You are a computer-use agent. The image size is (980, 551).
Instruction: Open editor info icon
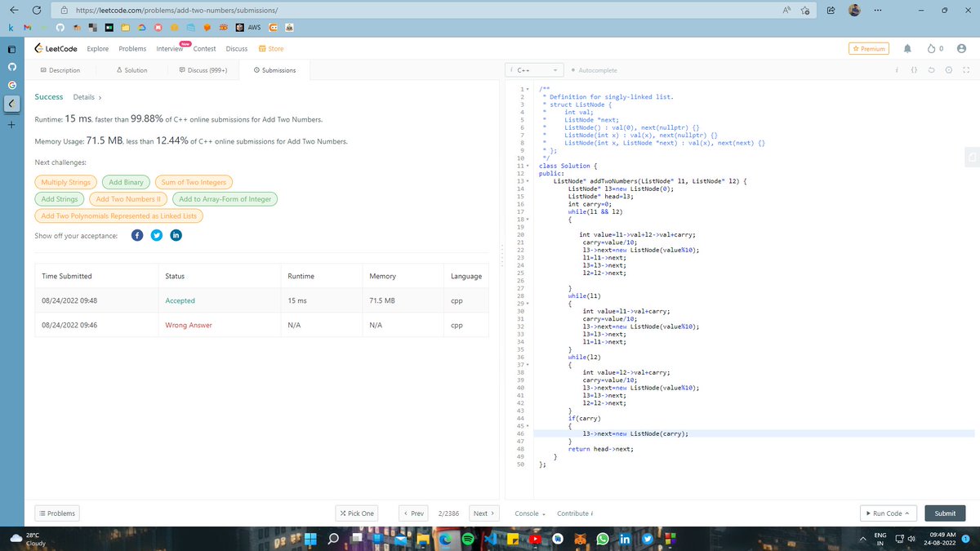pyautogui.click(x=898, y=70)
